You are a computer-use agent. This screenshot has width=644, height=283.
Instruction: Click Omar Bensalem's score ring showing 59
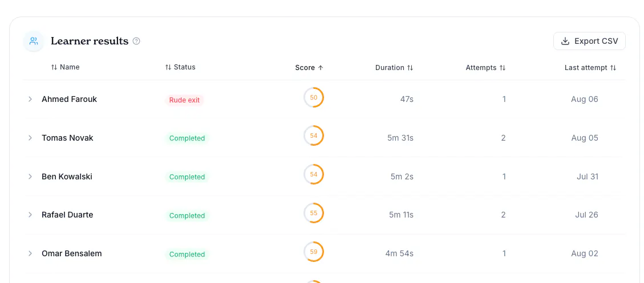pyautogui.click(x=314, y=252)
